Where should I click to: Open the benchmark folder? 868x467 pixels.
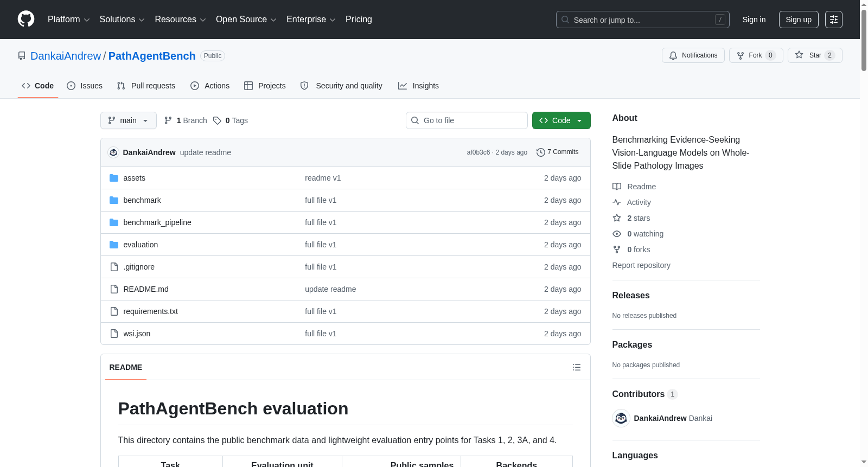(x=142, y=200)
